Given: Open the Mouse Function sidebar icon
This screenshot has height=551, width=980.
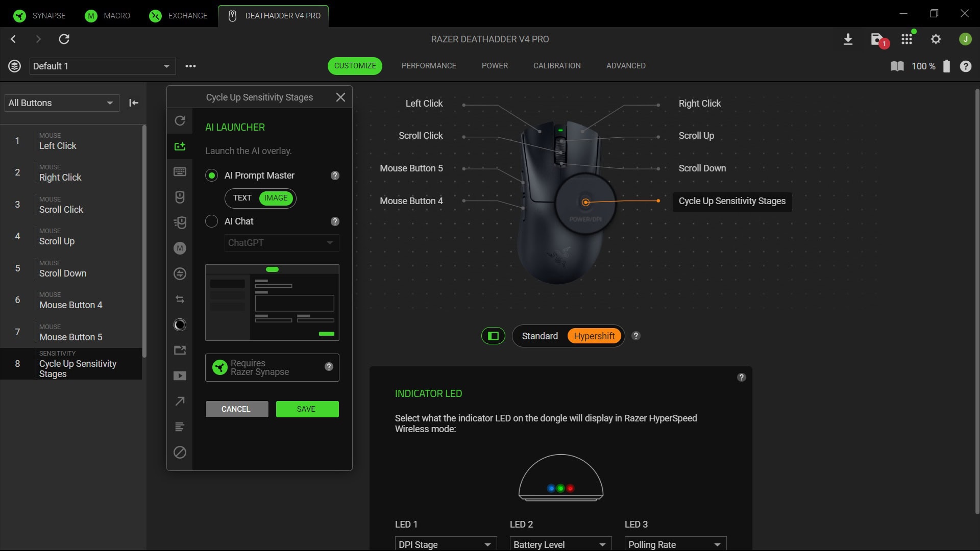Looking at the screenshot, I should [x=180, y=197].
